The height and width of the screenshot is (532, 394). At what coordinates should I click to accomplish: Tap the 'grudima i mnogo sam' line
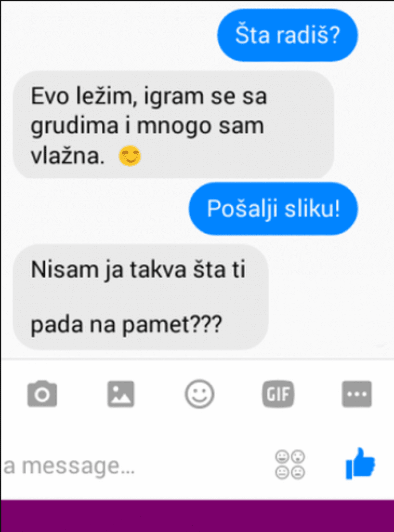coord(147,126)
